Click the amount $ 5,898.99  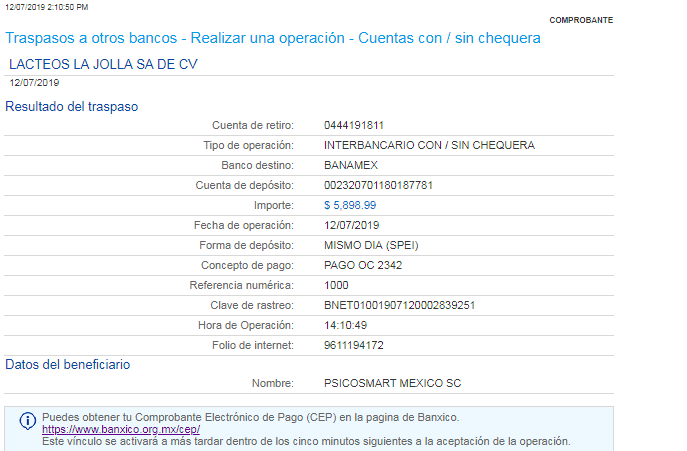[350, 205]
